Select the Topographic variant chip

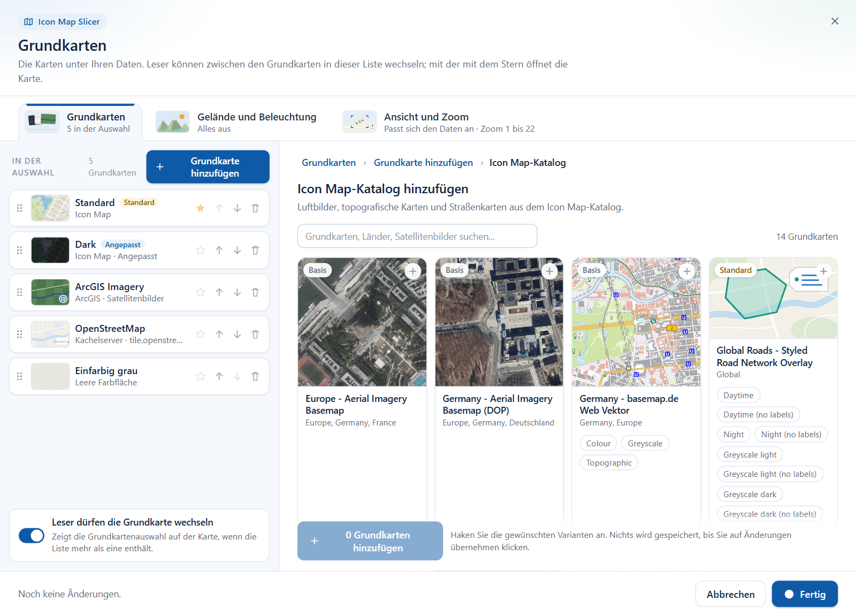(609, 463)
